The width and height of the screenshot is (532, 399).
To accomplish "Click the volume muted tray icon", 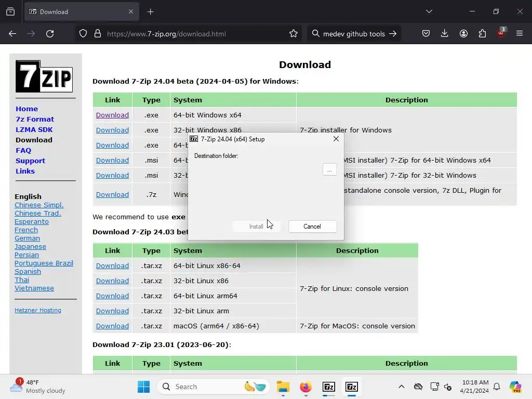I will [x=448, y=387].
